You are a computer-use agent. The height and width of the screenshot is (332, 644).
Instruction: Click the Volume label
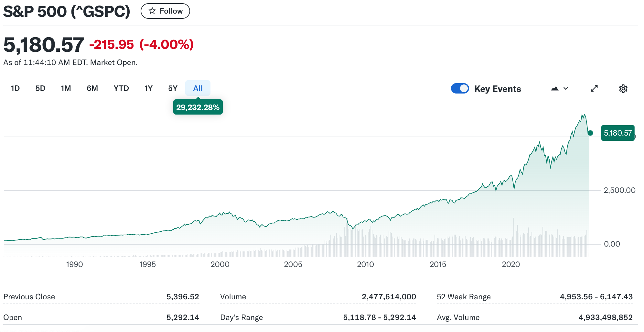click(233, 297)
